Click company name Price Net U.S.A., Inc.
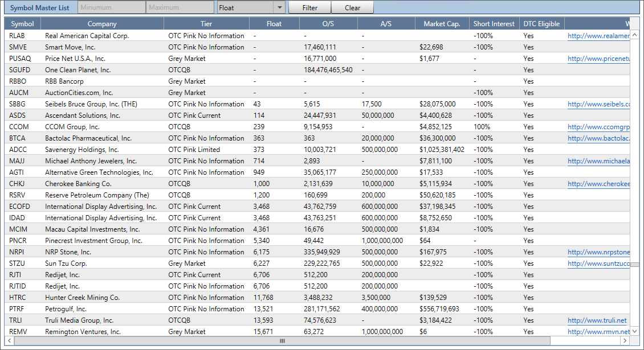The image size is (644, 350). (75, 59)
